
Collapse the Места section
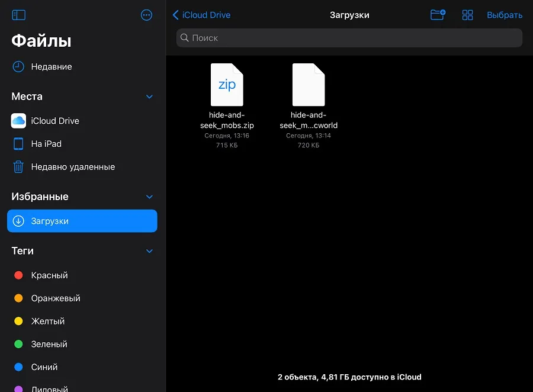149,97
